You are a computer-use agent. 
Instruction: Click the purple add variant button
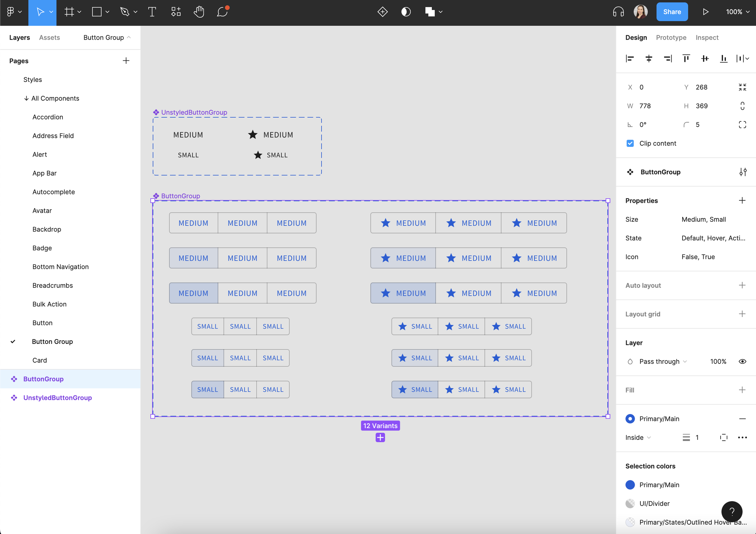tap(380, 437)
